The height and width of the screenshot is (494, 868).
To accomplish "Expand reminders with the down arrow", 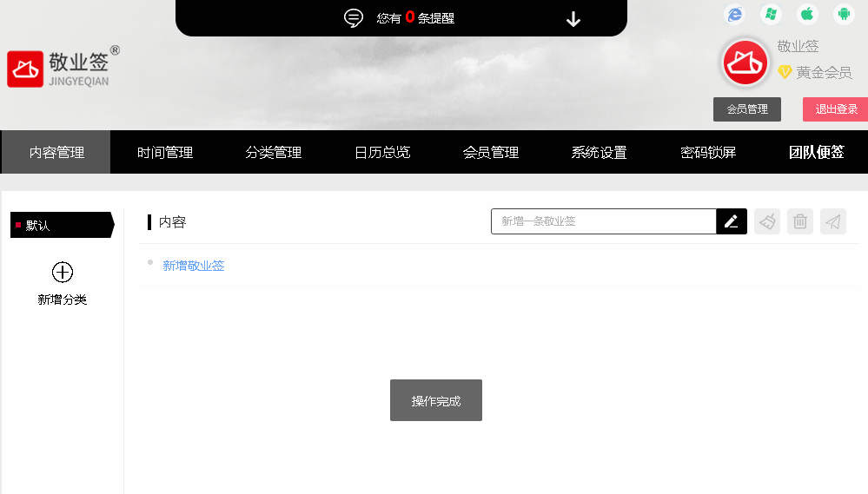I will pos(573,19).
